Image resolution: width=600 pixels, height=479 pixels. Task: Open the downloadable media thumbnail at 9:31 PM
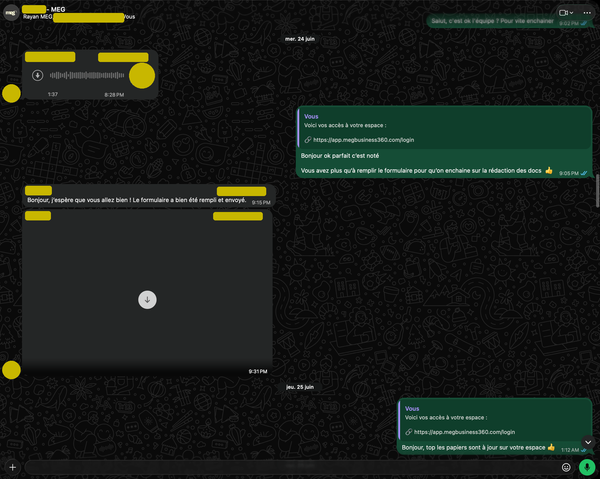pos(147,293)
